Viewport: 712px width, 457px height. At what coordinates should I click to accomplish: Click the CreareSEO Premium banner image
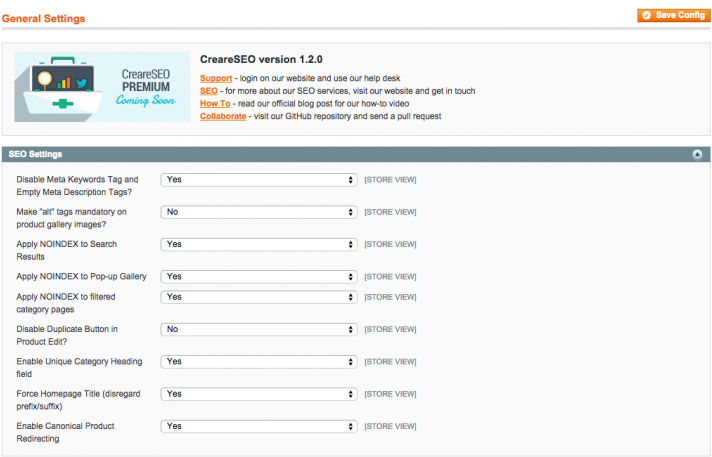(102, 87)
